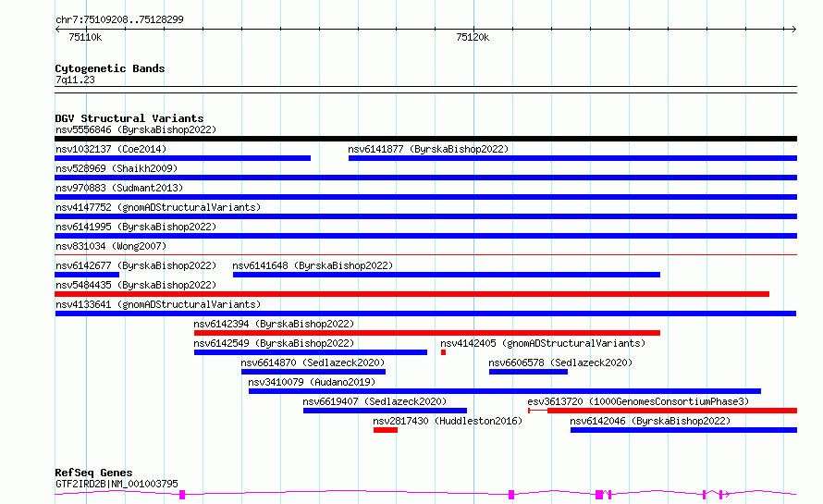Viewport: 823px width, 504px height.
Task: Open the nsv1032137 (Coe2014) label
Action: (111, 149)
